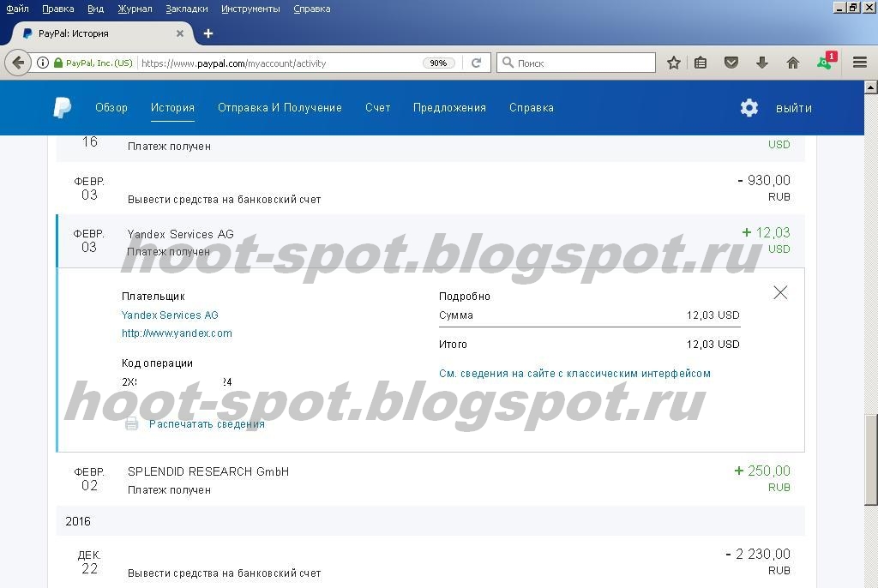Expand the February 03 bank withdrawal row
Viewport: 878px width, 588px height.
[x=430, y=189]
